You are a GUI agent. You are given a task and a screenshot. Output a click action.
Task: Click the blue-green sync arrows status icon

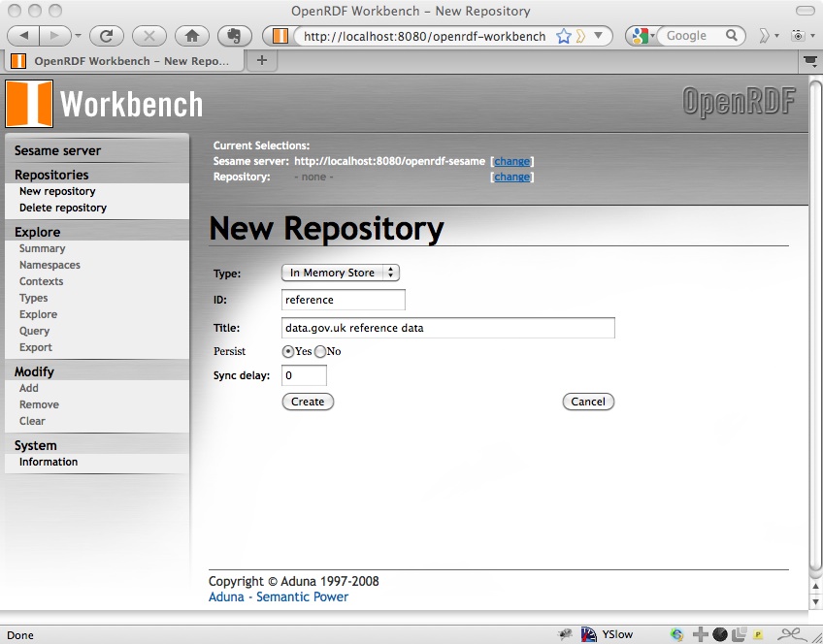click(x=676, y=635)
